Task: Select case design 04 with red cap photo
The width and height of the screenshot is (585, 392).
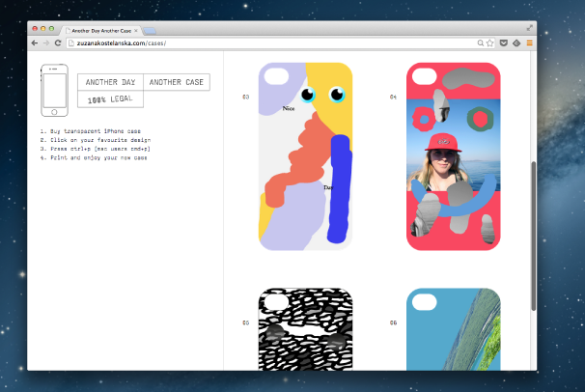Action: (x=453, y=156)
